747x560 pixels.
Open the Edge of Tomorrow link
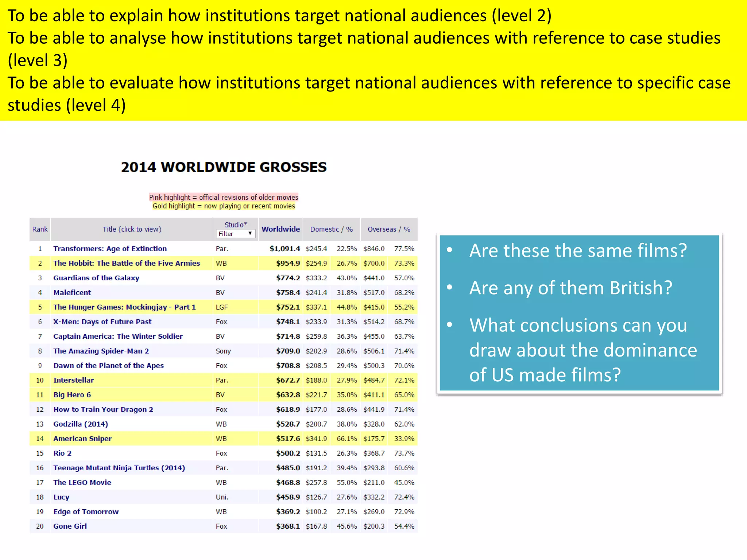[86, 512]
